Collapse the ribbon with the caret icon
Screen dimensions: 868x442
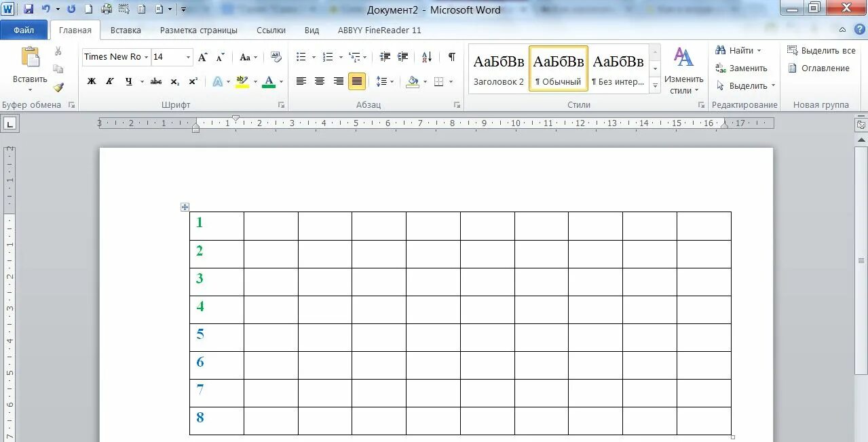pyautogui.click(x=842, y=30)
